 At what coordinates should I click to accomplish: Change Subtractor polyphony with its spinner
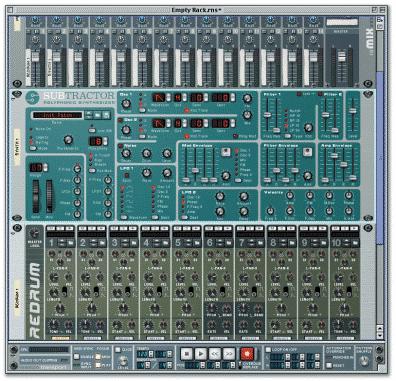(105, 141)
